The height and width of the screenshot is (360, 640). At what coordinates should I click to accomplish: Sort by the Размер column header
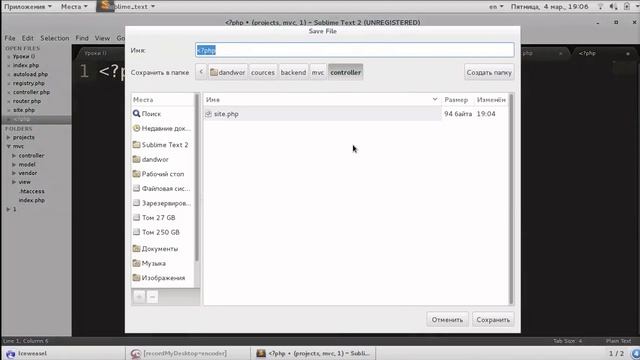point(457,100)
